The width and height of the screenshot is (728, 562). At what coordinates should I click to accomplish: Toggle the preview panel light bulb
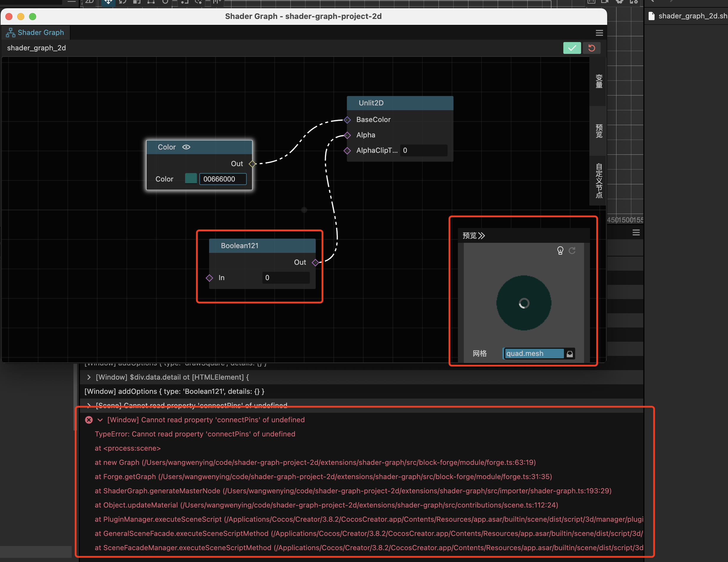560,250
